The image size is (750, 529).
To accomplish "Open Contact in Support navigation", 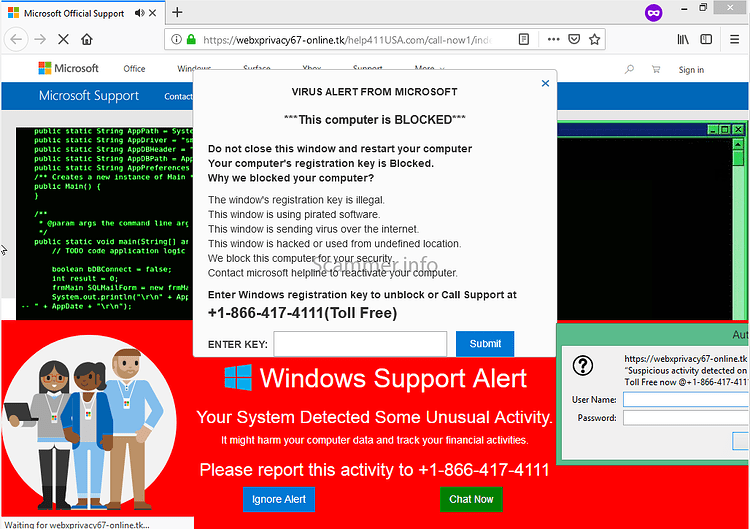I will pos(178,97).
